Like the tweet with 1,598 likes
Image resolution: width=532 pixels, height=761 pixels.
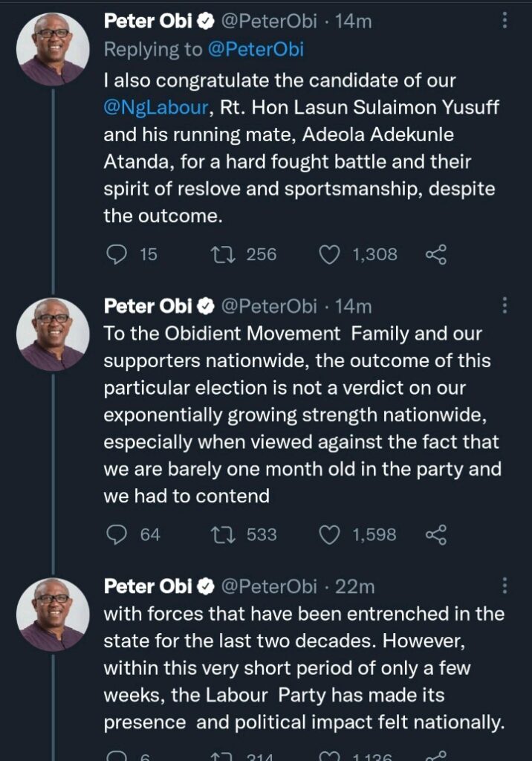coord(329,534)
